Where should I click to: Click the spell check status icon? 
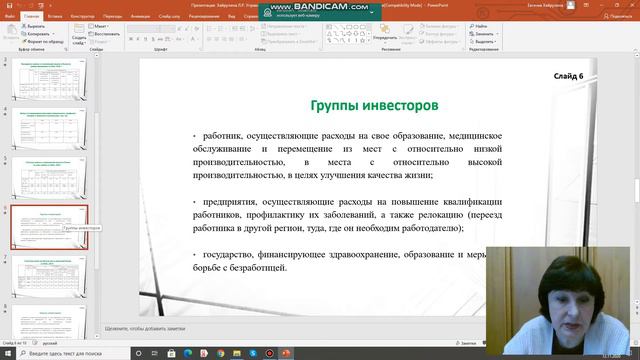coord(35,343)
